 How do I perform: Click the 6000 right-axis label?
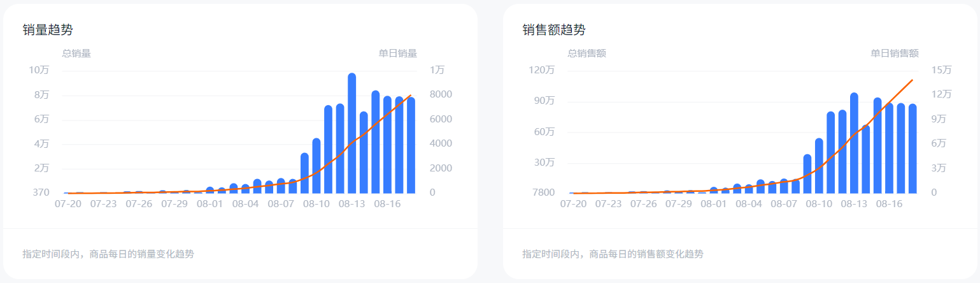click(x=440, y=119)
